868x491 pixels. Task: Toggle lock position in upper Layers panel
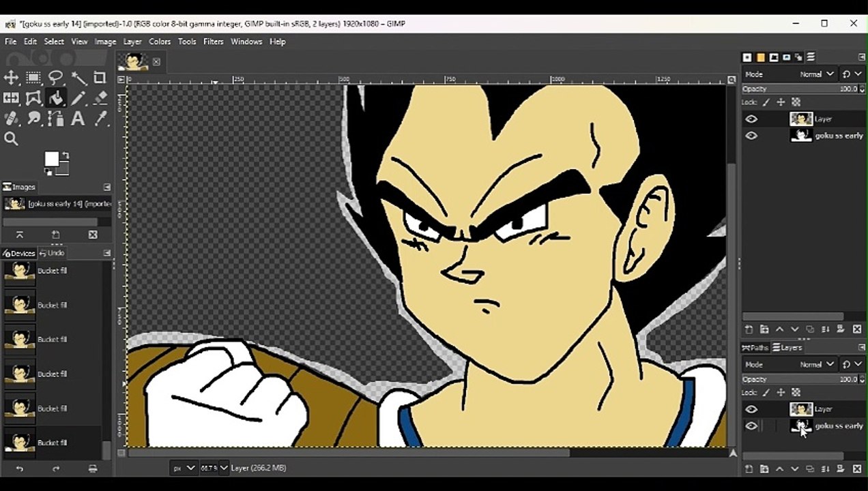pos(781,102)
